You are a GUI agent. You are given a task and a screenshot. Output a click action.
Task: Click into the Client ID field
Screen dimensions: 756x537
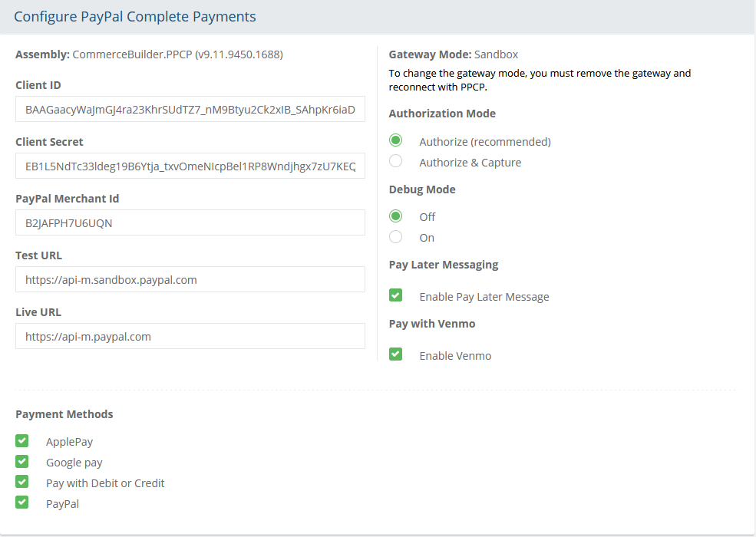(x=190, y=110)
